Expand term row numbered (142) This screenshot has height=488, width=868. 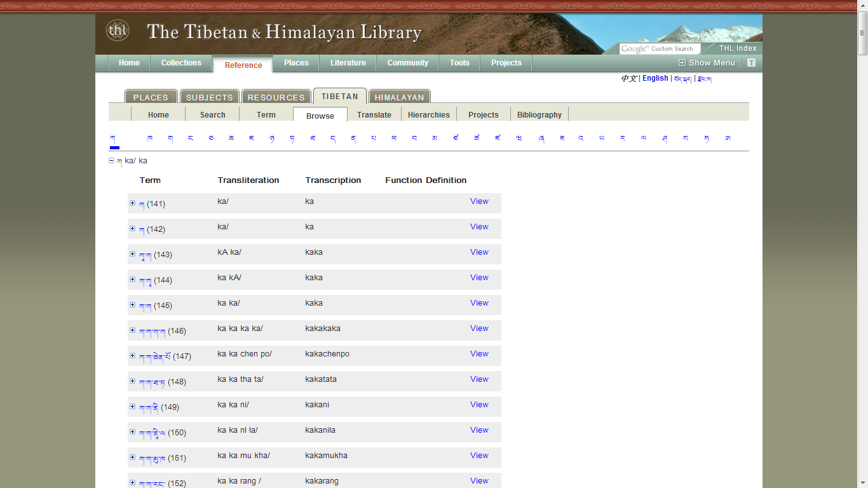(x=132, y=229)
